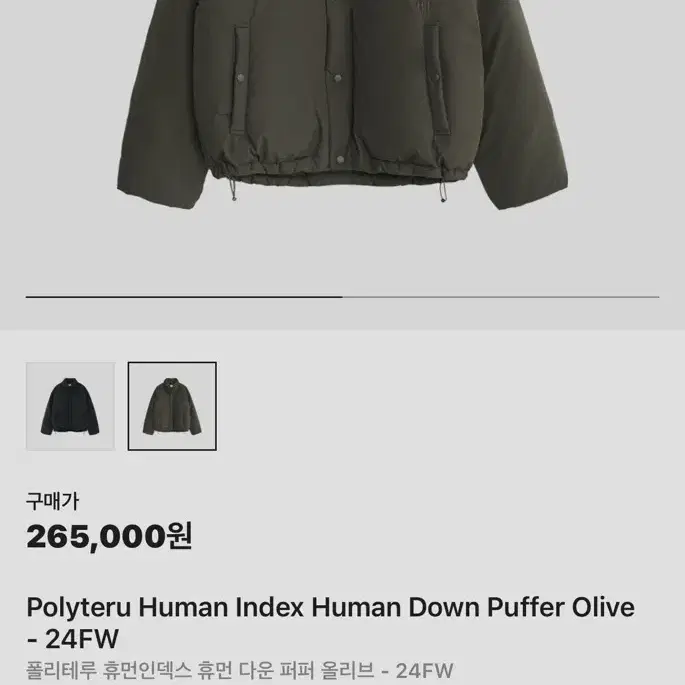The height and width of the screenshot is (685, 685).
Task: Click the center snap button on jacket placket
Action: point(337,78)
